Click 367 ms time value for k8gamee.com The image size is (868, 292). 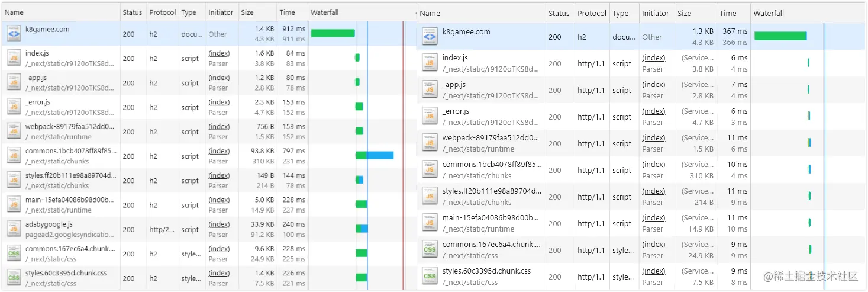[735, 31]
